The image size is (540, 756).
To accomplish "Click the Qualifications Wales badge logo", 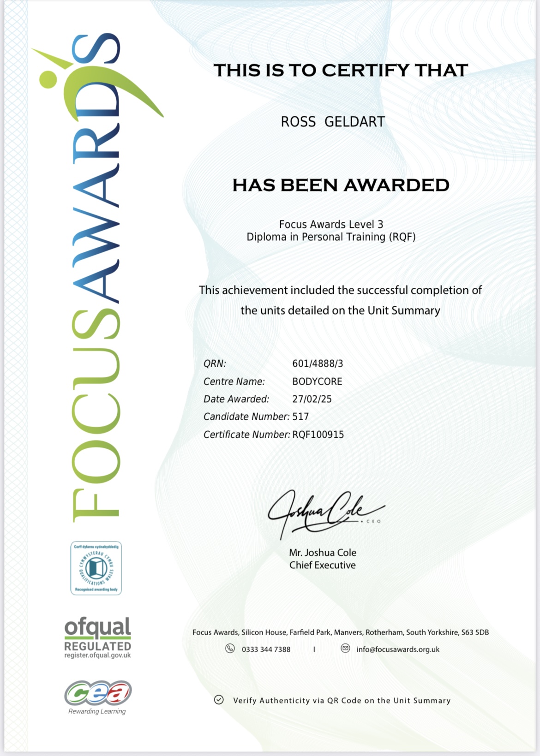I will (x=96, y=568).
